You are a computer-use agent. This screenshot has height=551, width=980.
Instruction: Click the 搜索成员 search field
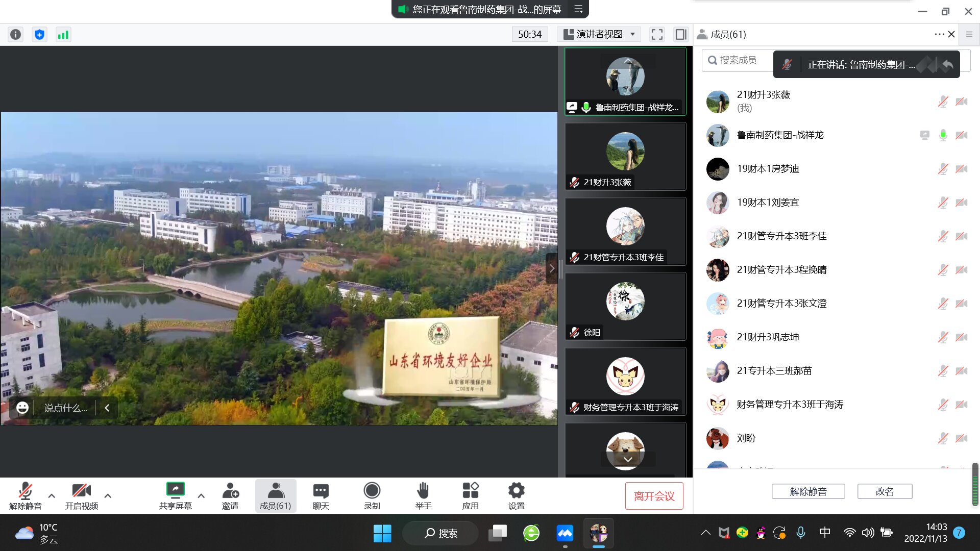[x=738, y=60]
